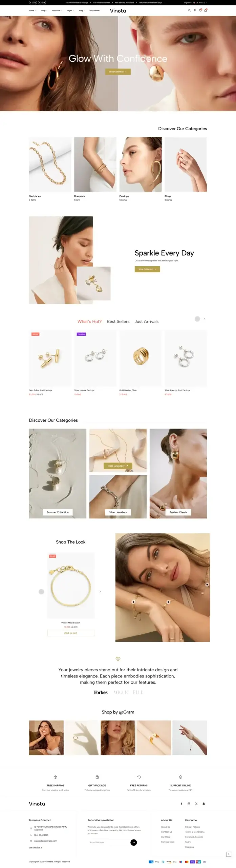Open the user account icon

pyautogui.click(x=195, y=10)
